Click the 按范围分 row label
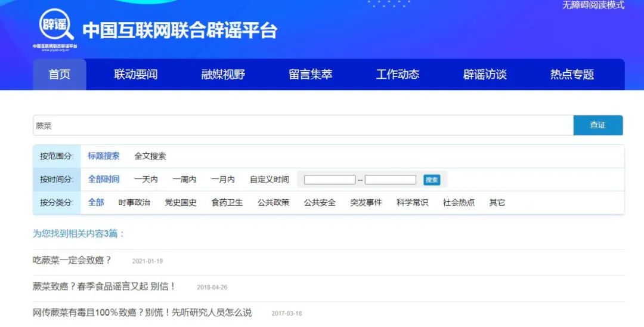 click(57, 156)
